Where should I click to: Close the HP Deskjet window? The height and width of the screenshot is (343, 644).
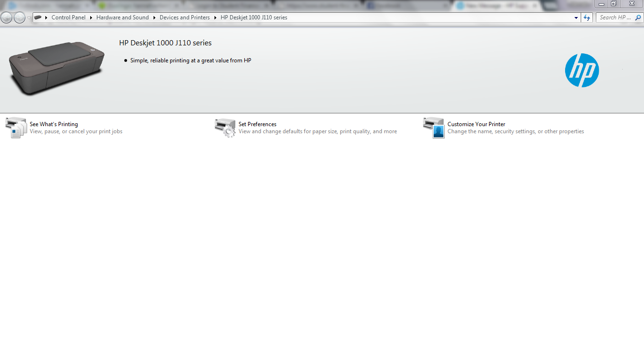click(632, 4)
